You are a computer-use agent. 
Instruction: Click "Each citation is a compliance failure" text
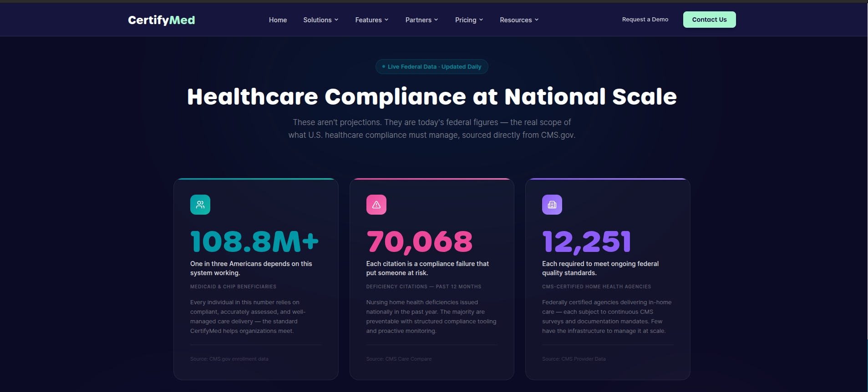[427, 268]
